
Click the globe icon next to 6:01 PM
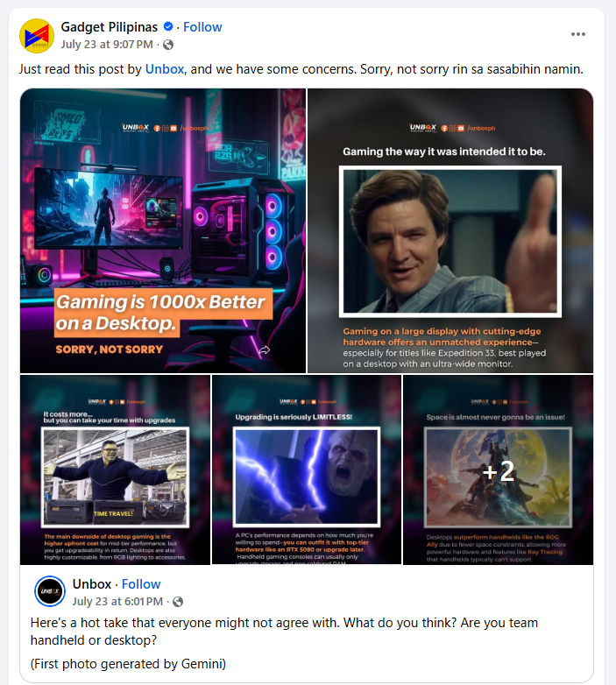pyautogui.click(x=178, y=602)
